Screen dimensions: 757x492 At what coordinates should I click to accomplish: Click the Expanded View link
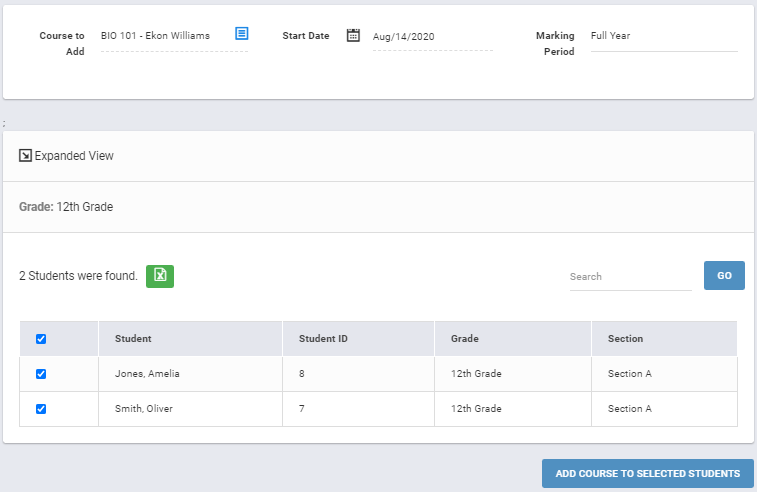tap(74, 155)
